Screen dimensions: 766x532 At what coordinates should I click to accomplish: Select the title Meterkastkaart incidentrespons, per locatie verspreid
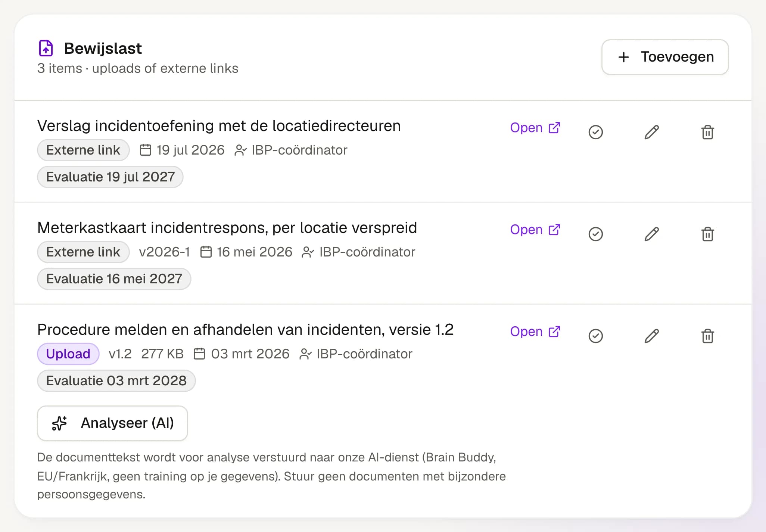coord(227,228)
